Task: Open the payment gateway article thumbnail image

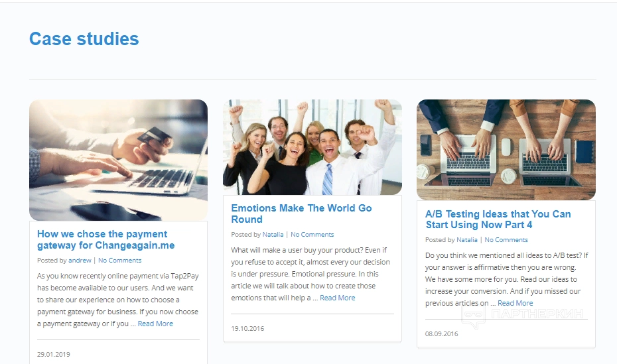Action: pos(119,160)
